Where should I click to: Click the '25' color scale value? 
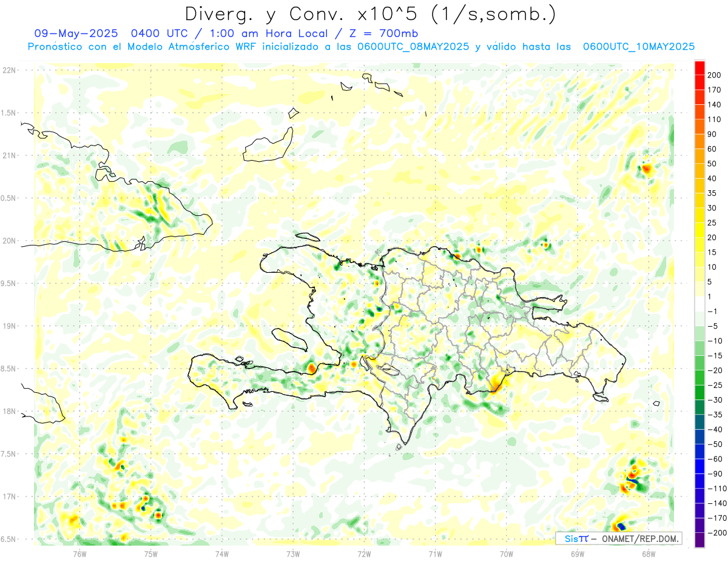click(x=712, y=222)
